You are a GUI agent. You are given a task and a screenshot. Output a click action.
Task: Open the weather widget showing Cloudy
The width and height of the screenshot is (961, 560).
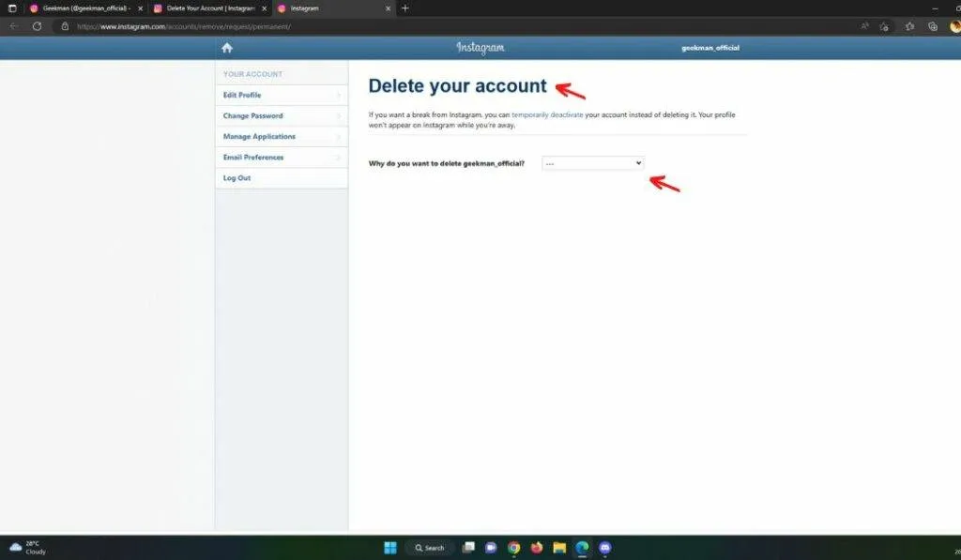point(28,547)
